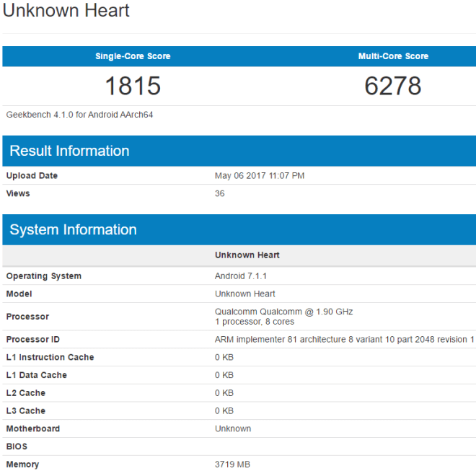Select the L1 Instruction Cache '0 KB' value
The width and height of the screenshot is (476, 471).
pos(224,357)
